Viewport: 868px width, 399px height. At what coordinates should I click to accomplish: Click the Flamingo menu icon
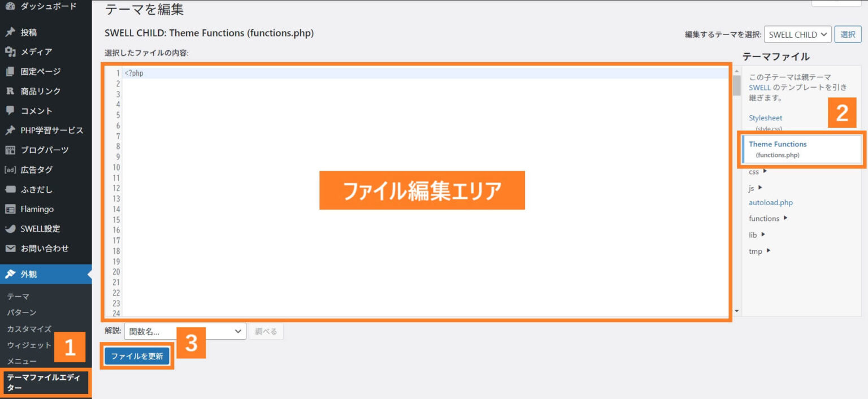(x=10, y=209)
